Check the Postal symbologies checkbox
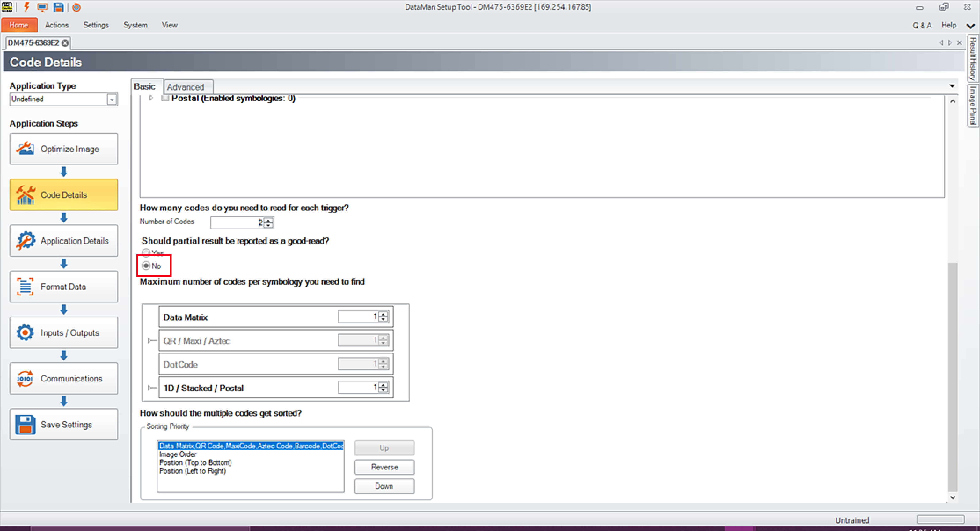The height and width of the screenshot is (531, 980). (165, 98)
